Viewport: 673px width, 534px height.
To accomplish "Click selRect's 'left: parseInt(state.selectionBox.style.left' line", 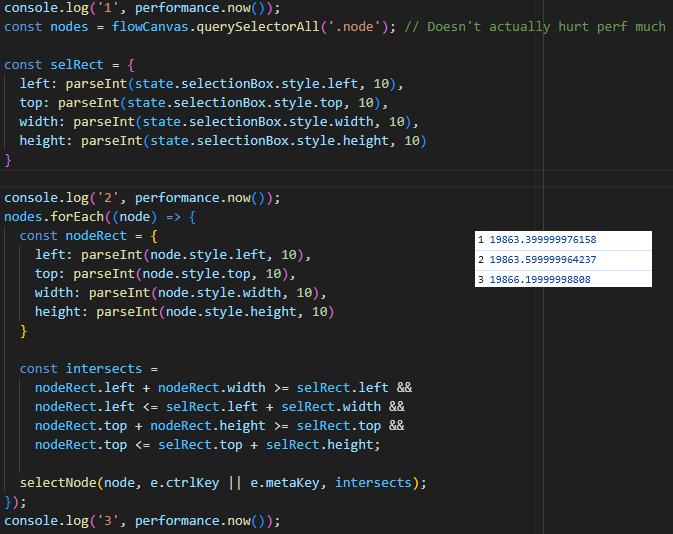I will coord(212,83).
